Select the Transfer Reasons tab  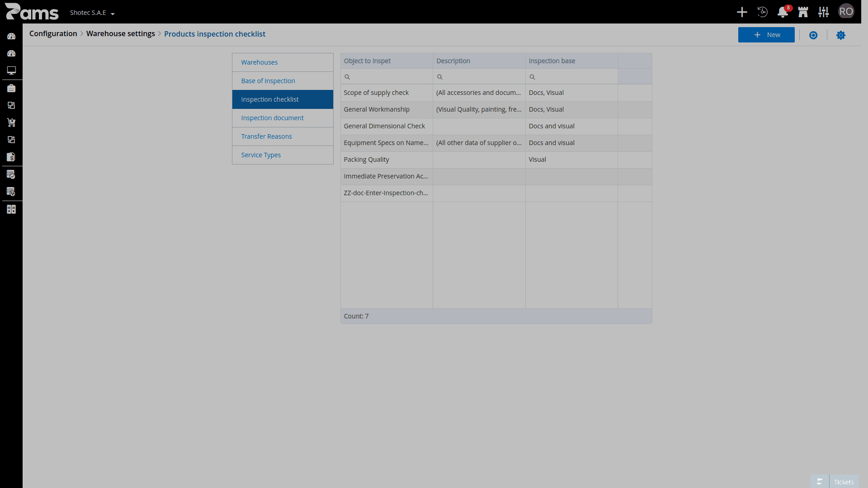click(283, 136)
